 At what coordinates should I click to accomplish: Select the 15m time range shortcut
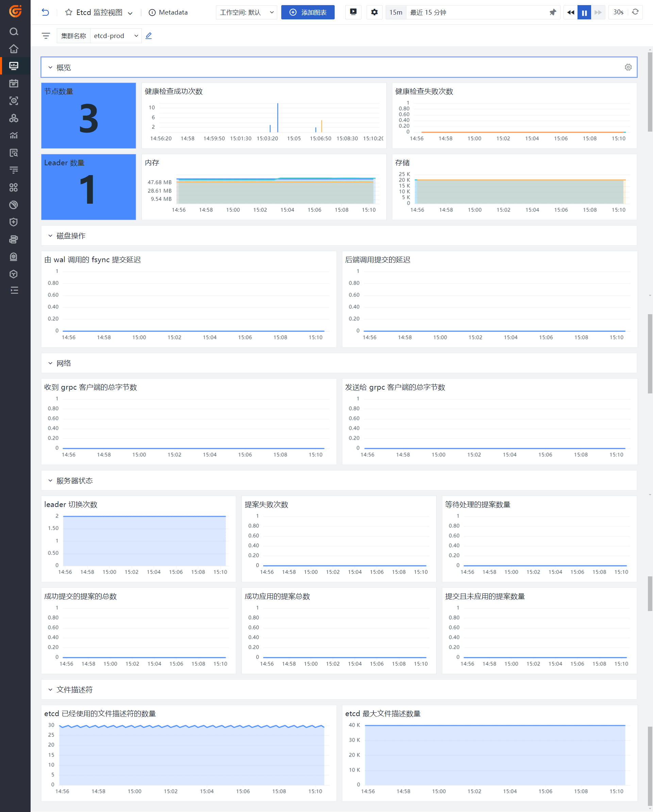396,13
